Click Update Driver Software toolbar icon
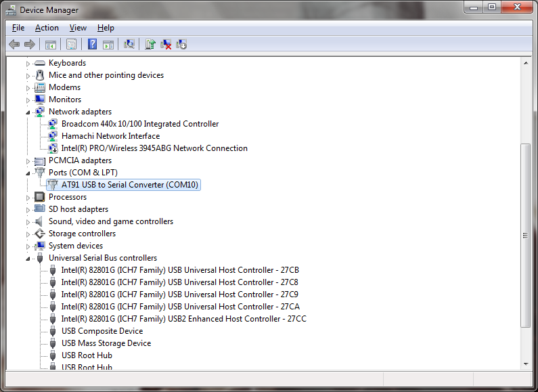The width and height of the screenshot is (538, 392). 150,44
